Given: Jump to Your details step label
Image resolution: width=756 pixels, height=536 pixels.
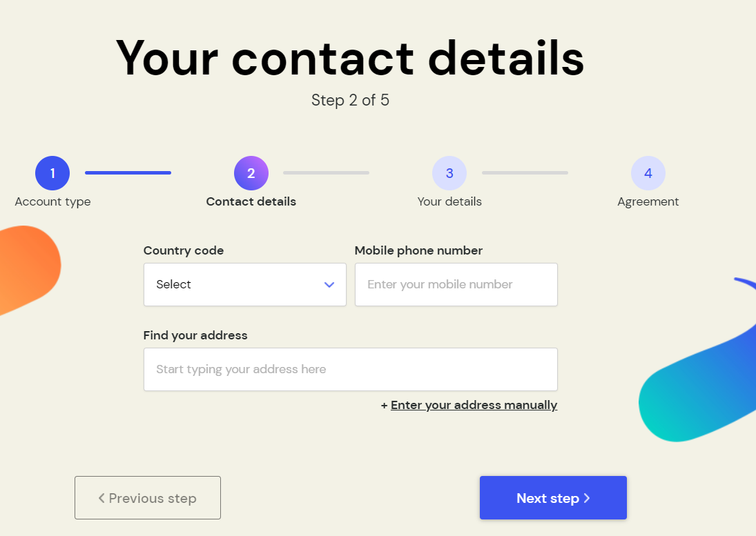Looking at the screenshot, I should [x=449, y=202].
